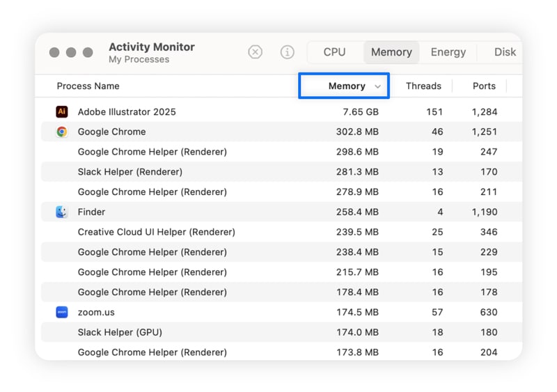The image size is (557, 392).
Task: Click the 258.4 MB memory value
Action: [x=357, y=212]
